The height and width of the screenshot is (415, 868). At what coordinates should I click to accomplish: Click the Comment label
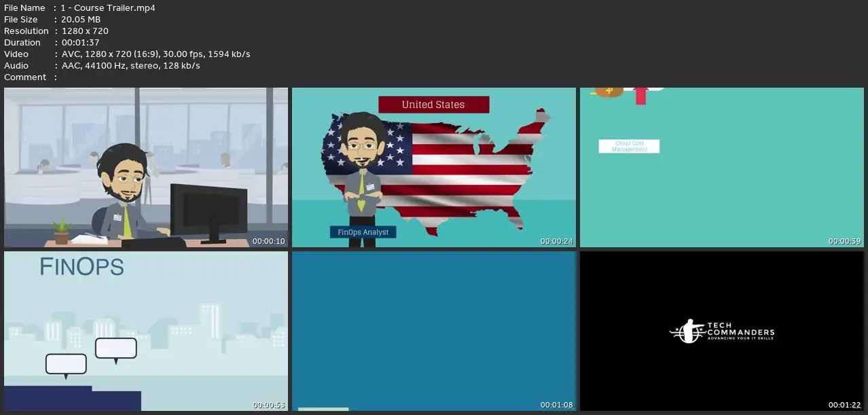[25, 77]
